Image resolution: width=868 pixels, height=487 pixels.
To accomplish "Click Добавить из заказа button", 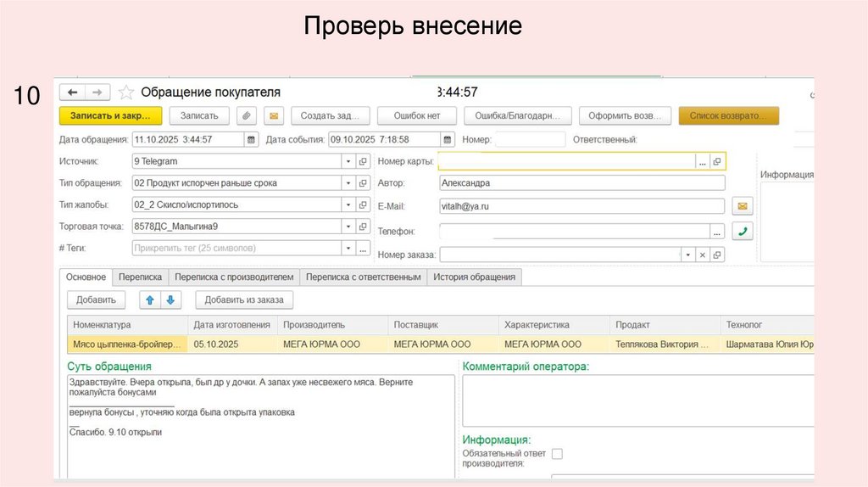I will click(244, 299).
